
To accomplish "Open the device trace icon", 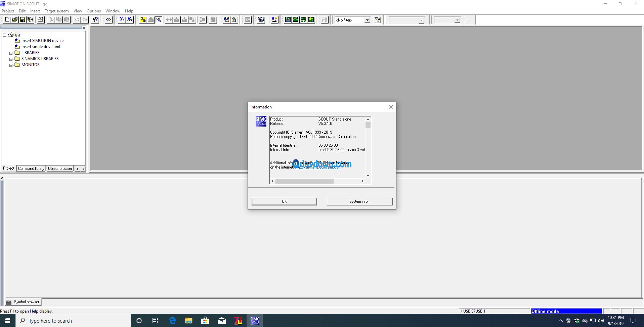I will click(x=288, y=20).
